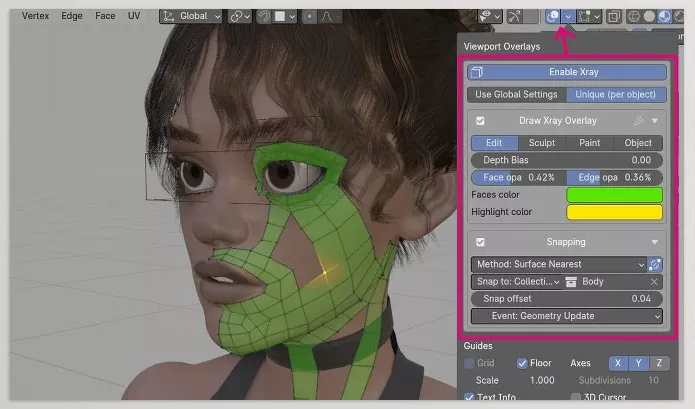Open the Snap to: Collection dropdown
695x409 pixels.
[x=517, y=282]
